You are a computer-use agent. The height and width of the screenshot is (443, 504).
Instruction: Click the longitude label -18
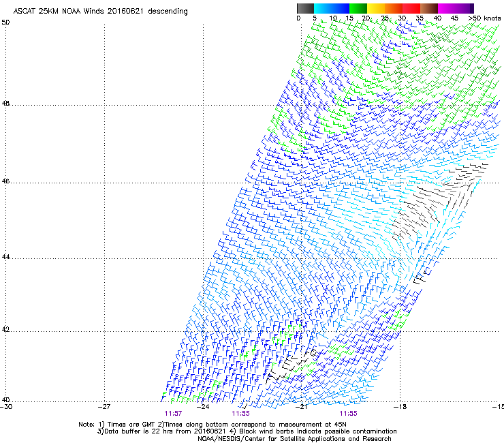(x=400, y=407)
